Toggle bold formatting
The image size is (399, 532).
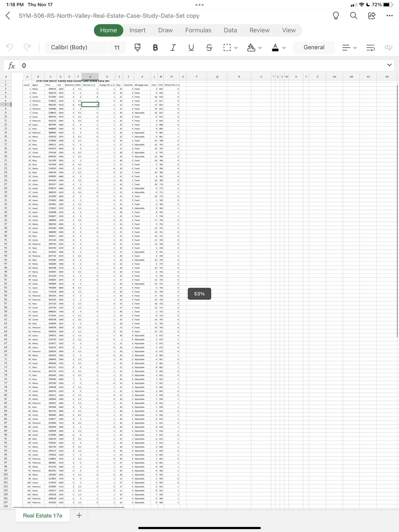click(155, 47)
